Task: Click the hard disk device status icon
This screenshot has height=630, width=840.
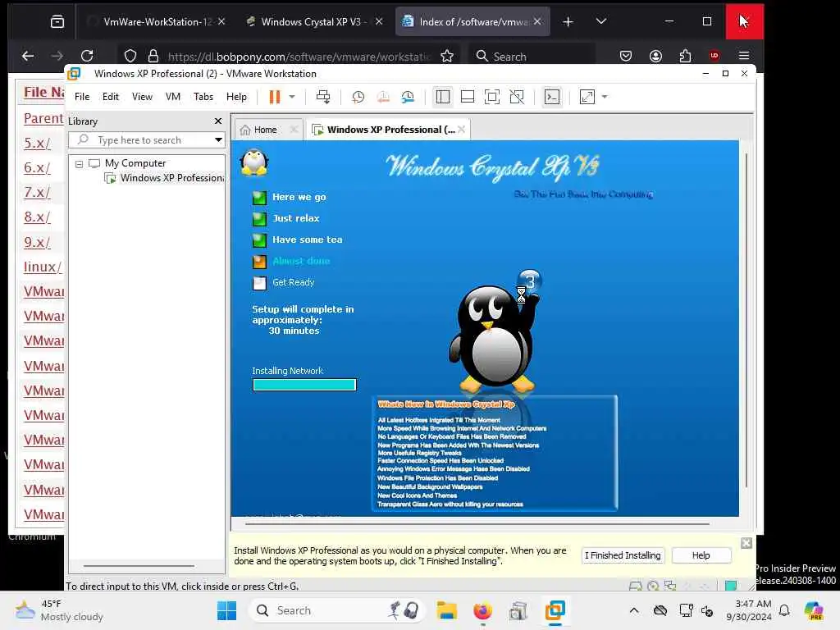Action: [x=636, y=586]
